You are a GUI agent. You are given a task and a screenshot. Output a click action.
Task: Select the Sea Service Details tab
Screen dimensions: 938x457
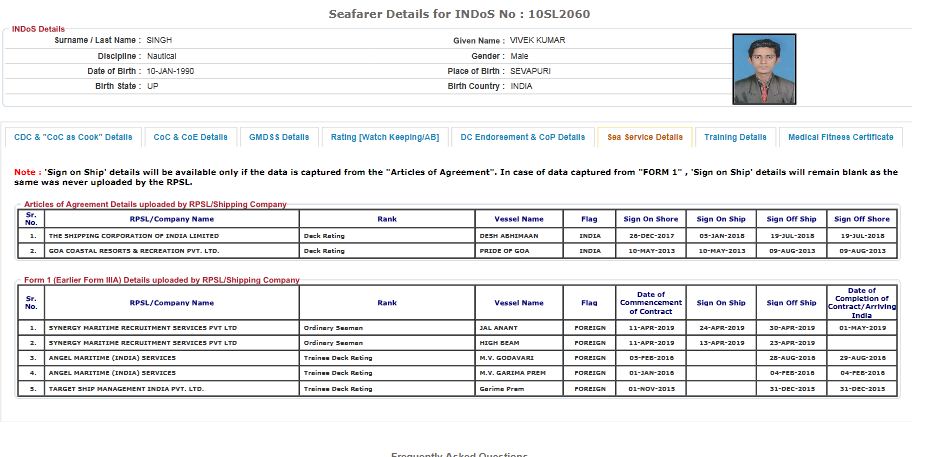645,137
